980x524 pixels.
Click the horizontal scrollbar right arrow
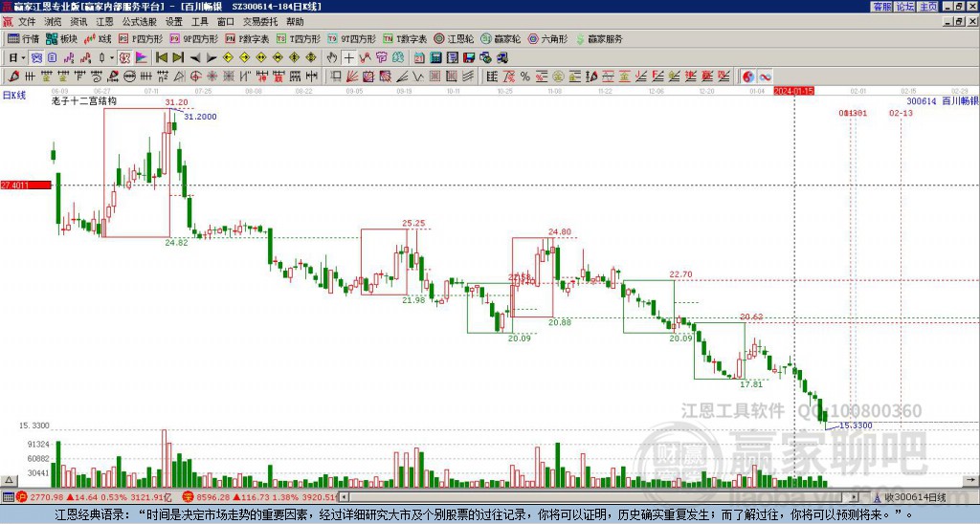pos(854,497)
